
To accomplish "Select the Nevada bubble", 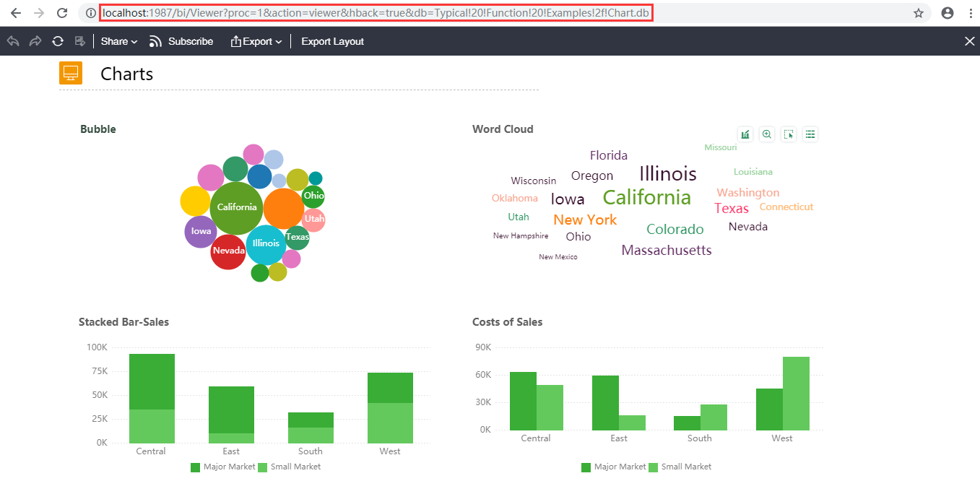I will [x=228, y=251].
